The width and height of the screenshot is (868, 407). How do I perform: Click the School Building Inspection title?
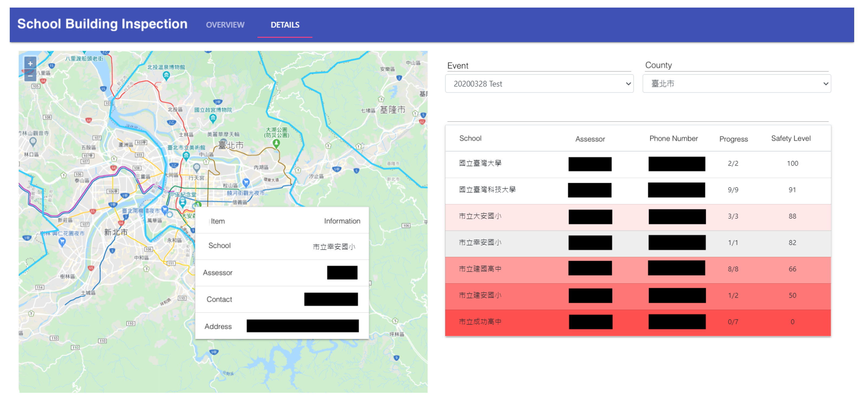click(x=102, y=24)
